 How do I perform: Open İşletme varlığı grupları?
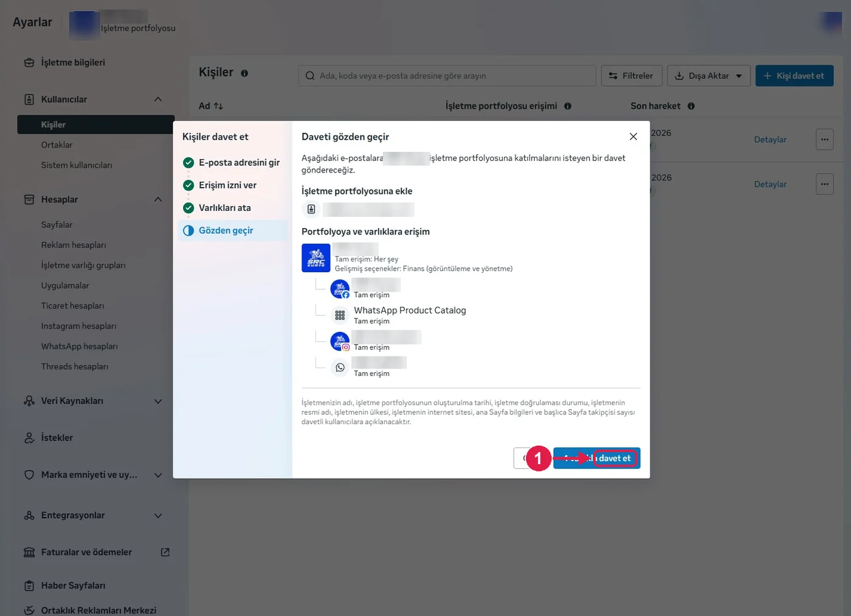coord(83,265)
